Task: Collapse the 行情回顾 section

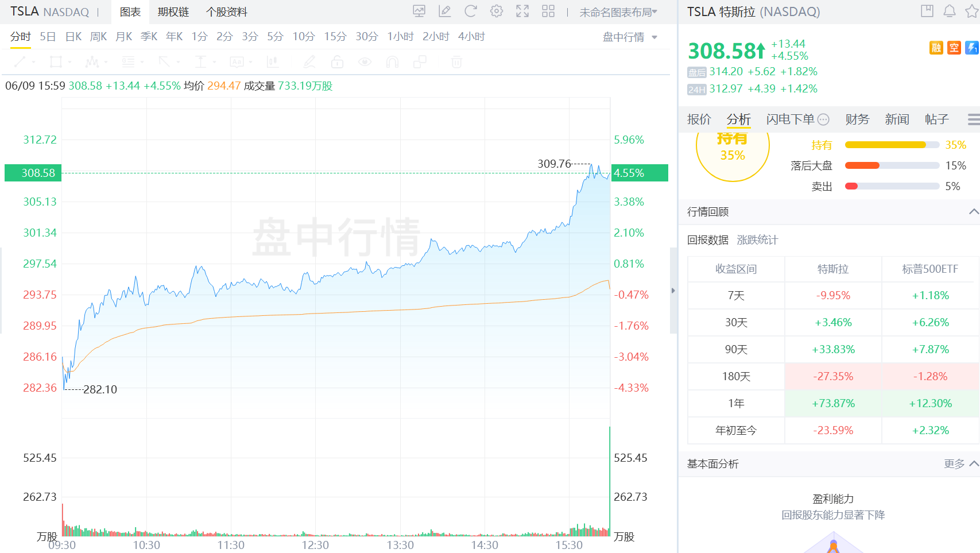Action: pos(971,212)
